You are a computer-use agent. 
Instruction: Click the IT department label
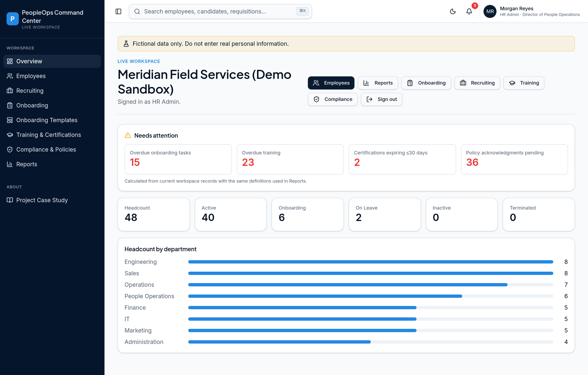(x=127, y=319)
